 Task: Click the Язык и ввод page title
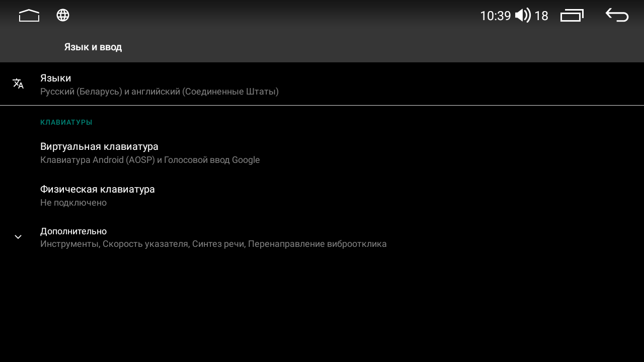[93, 47]
